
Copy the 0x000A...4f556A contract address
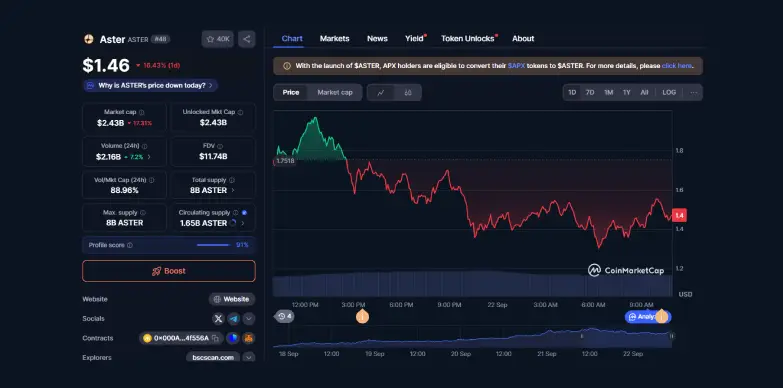click(215, 338)
